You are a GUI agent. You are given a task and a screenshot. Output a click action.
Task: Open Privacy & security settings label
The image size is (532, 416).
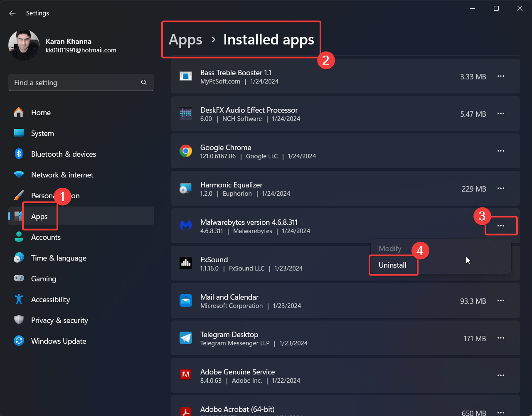point(59,320)
